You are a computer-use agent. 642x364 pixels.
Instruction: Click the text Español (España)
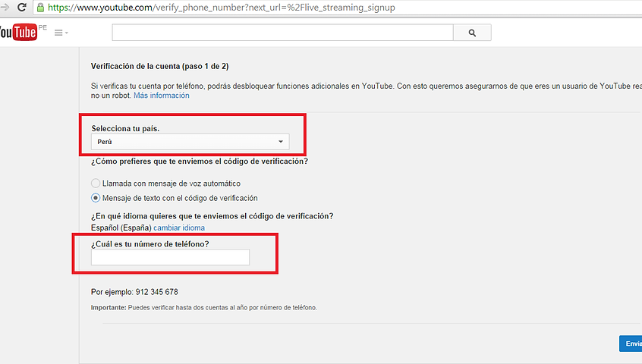pyautogui.click(x=121, y=227)
